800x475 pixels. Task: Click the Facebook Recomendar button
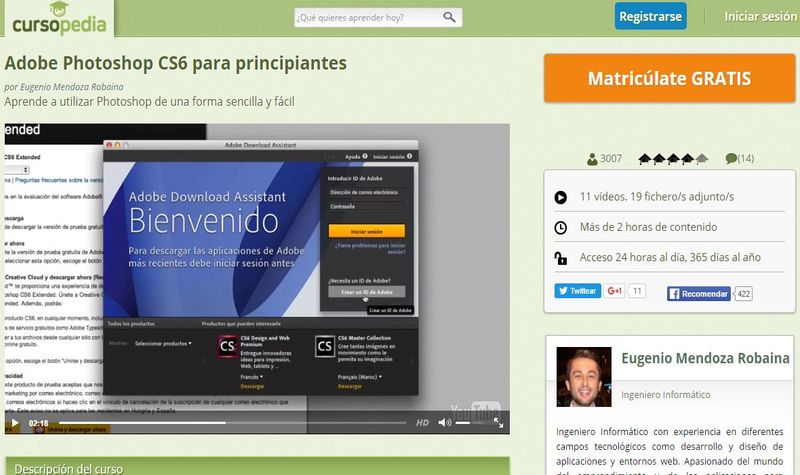698,294
